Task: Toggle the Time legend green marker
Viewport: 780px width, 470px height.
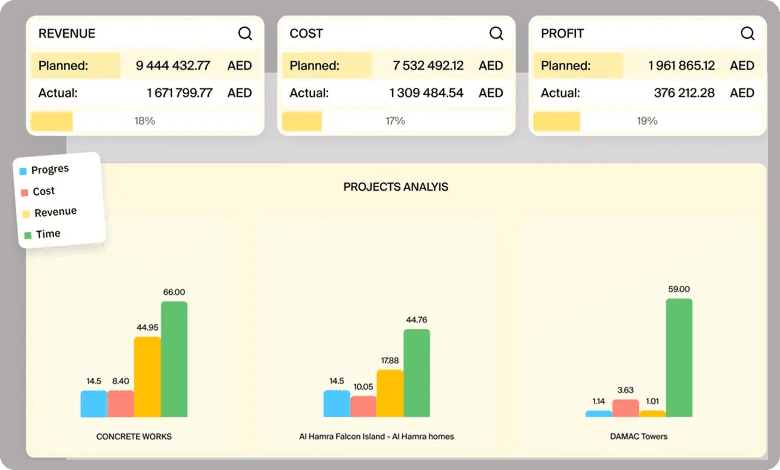Action: click(x=27, y=235)
